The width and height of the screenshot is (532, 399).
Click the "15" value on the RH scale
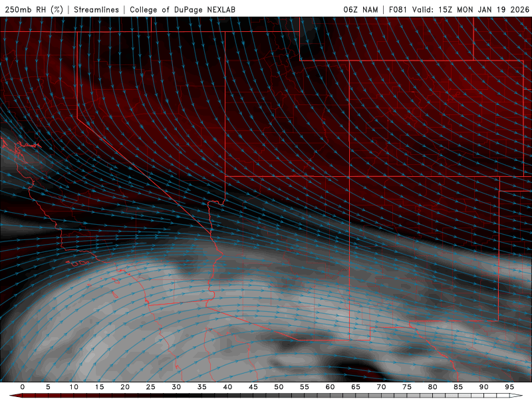(x=99, y=387)
